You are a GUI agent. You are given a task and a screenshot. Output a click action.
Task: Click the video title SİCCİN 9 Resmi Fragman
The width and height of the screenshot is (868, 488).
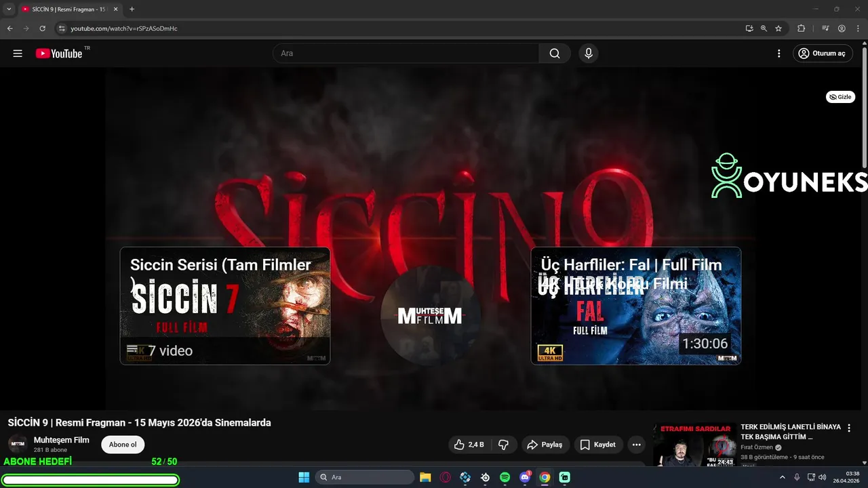coord(140,423)
